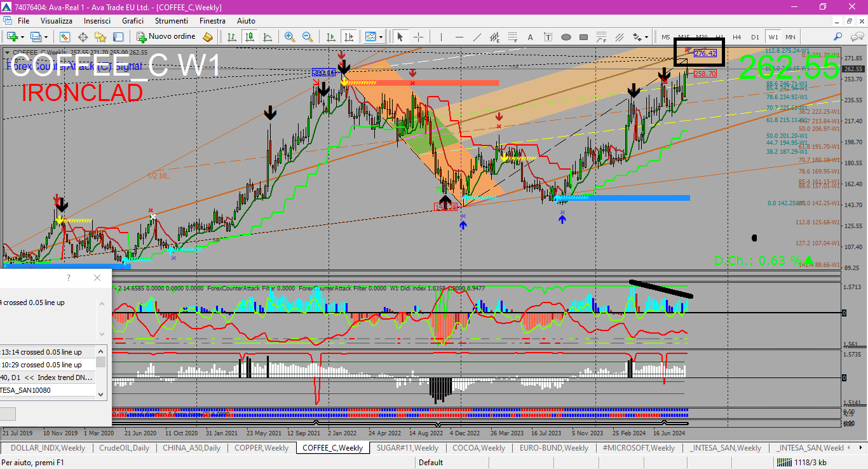Show the Market Watch window
Image resolution: width=868 pixels, height=469 pixels.
point(65,37)
